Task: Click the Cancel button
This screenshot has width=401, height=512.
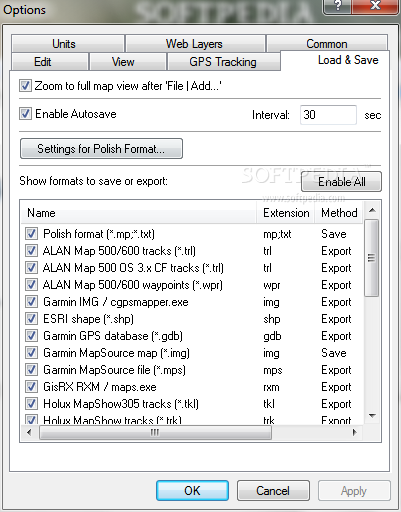Action: tap(273, 491)
